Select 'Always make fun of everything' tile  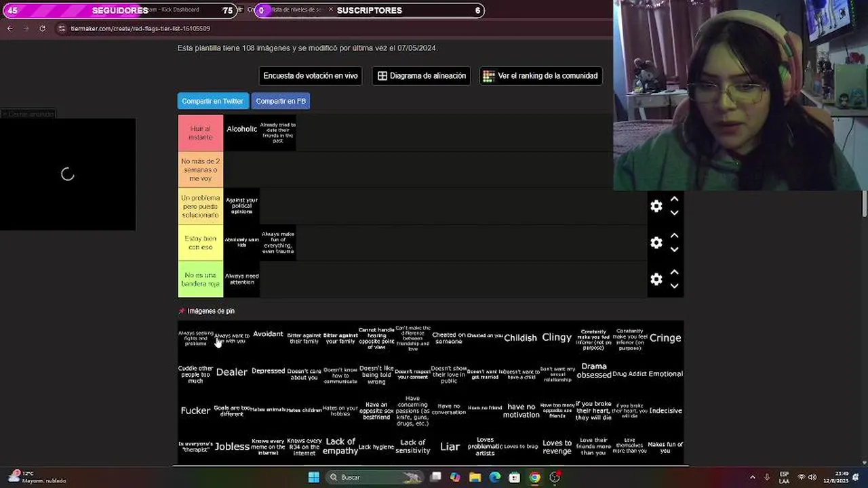pos(278,243)
